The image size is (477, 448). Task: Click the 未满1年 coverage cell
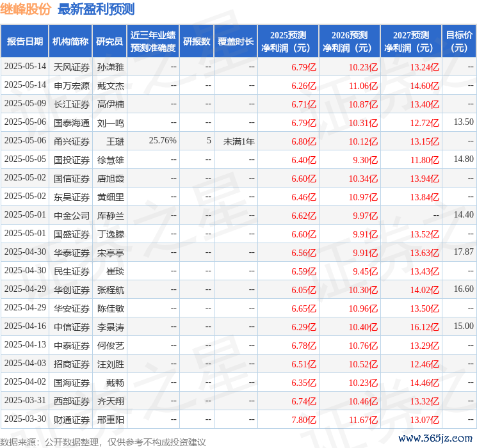(x=239, y=141)
